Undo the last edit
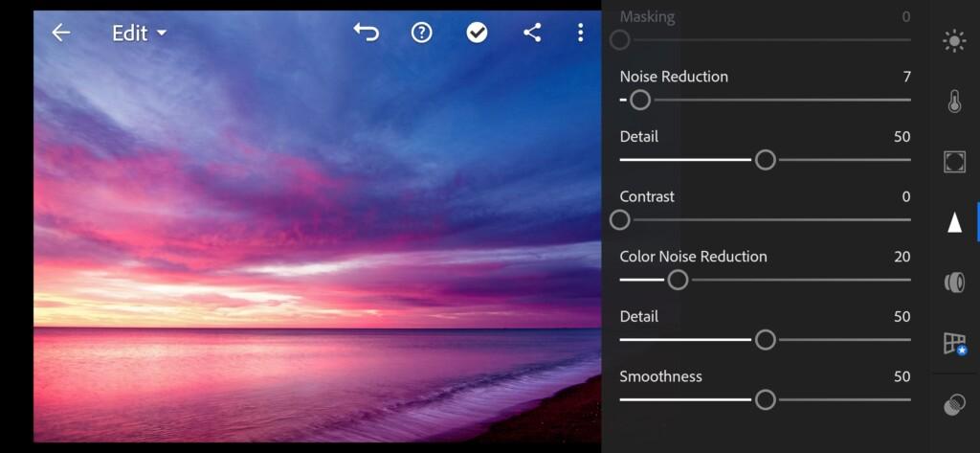Screen dimensions: 980x453 click(x=367, y=33)
